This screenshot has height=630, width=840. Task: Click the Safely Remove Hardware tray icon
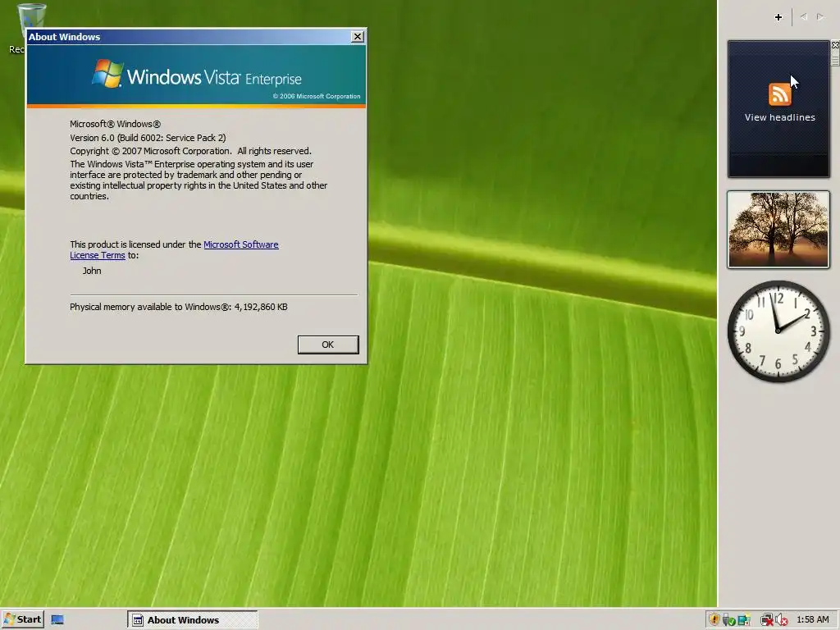[728, 620]
